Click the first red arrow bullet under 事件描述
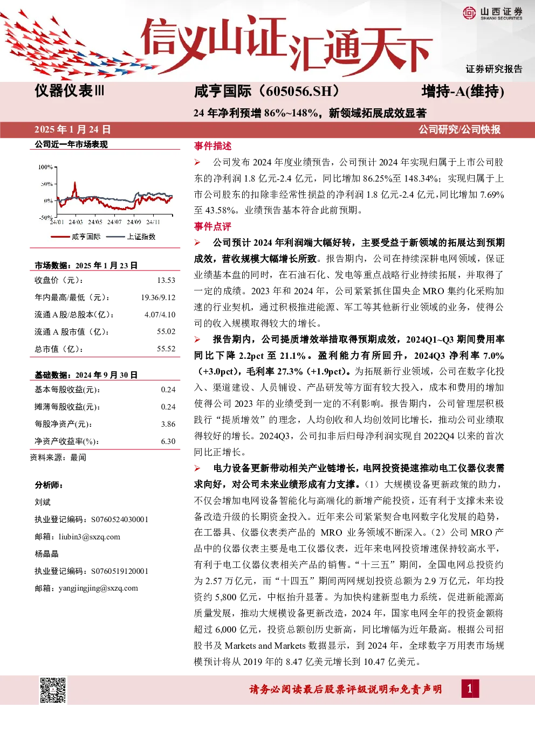 197,162
